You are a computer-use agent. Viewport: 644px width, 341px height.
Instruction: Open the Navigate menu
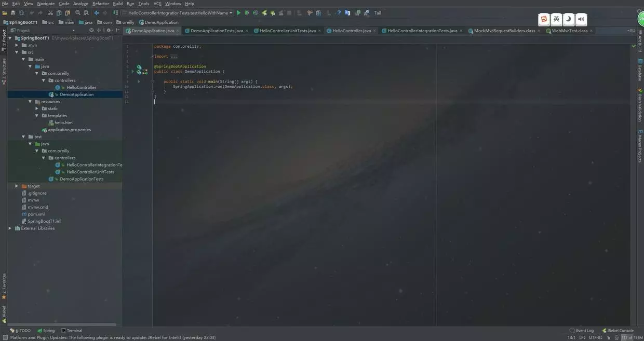[46, 4]
